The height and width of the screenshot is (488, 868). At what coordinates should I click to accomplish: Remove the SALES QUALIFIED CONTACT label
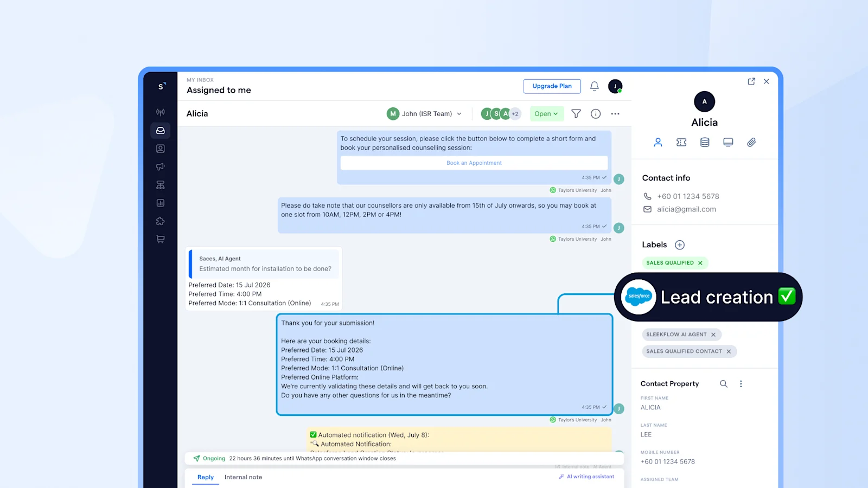[x=729, y=351]
